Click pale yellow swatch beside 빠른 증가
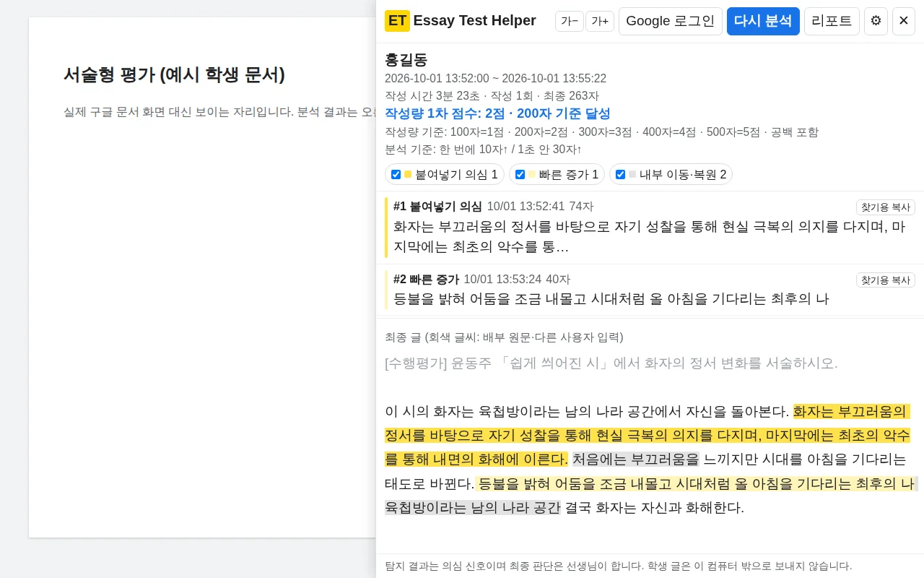 tap(532, 174)
